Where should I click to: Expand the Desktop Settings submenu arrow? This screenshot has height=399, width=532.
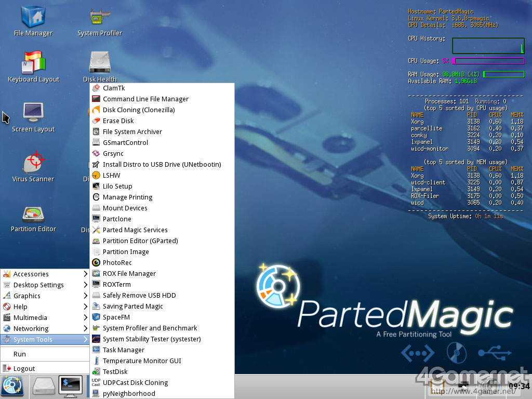[x=86, y=285]
